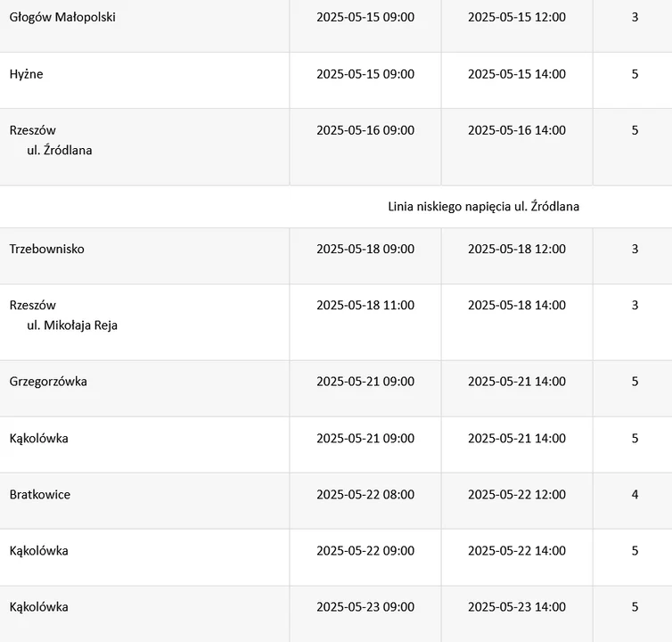The height and width of the screenshot is (642, 672).
Task: Select the Głogów Małopolski location cell
Action: (x=144, y=24)
